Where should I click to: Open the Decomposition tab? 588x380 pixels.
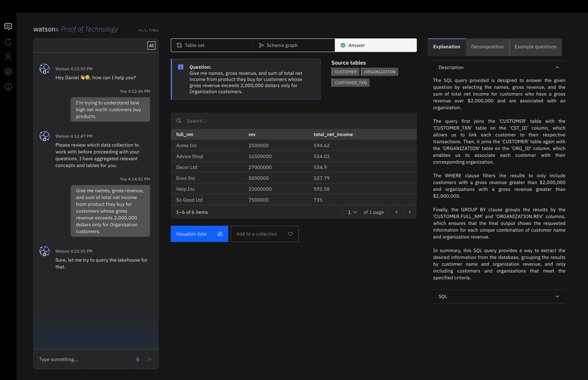(x=487, y=47)
